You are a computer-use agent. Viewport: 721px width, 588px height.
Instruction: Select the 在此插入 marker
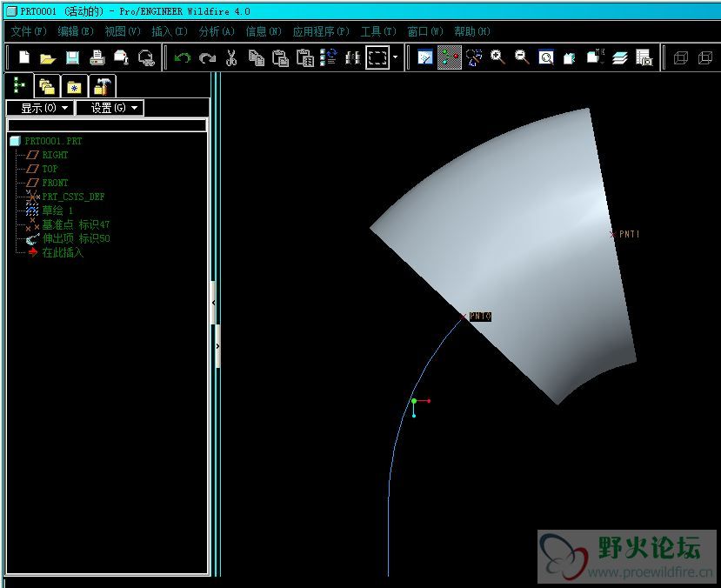tap(63, 252)
